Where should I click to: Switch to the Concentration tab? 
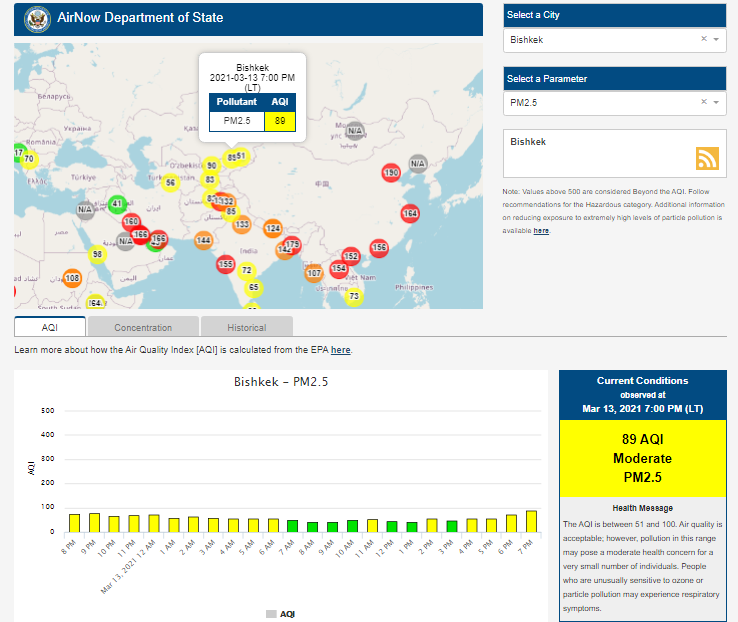coord(143,327)
